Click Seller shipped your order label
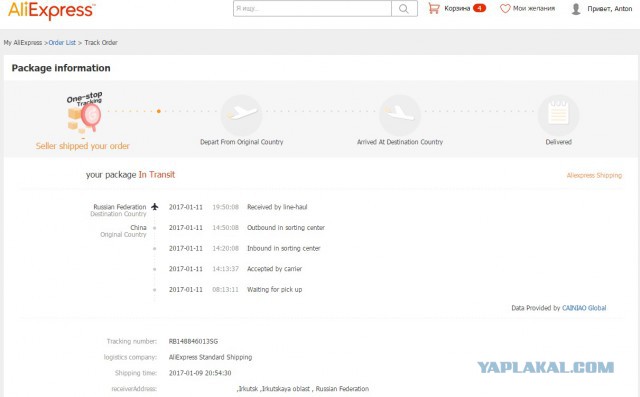This screenshot has height=397, width=640. [x=82, y=146]
